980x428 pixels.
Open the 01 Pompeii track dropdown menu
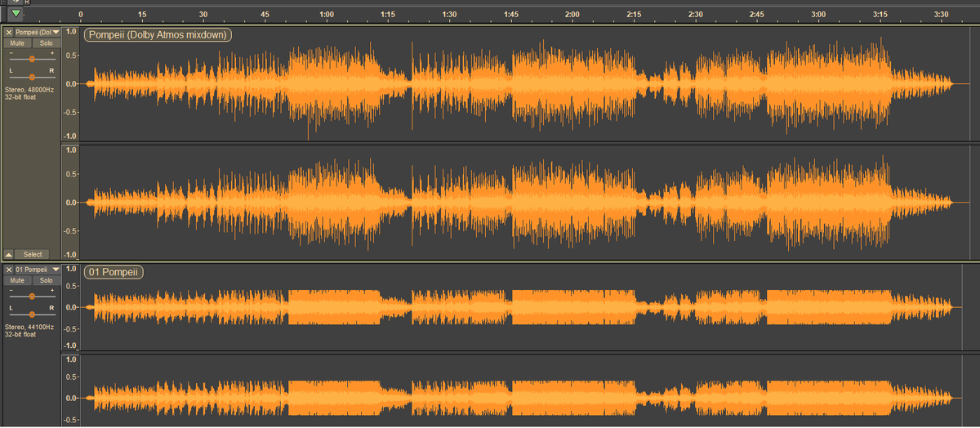38,269
